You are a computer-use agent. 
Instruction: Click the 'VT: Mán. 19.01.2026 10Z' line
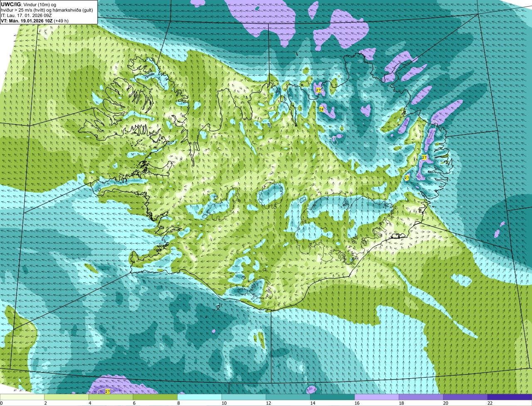[x=27, y=20]
